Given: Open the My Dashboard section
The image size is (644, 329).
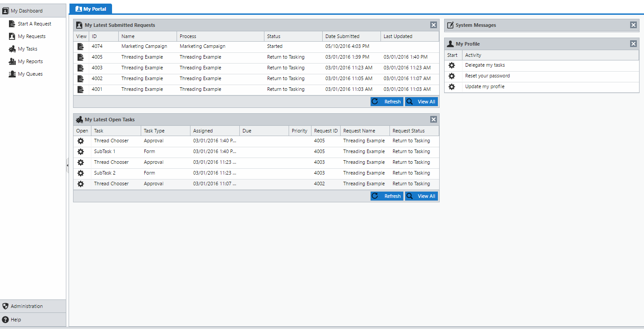Looking at the screenshot, I should [33, 11].
